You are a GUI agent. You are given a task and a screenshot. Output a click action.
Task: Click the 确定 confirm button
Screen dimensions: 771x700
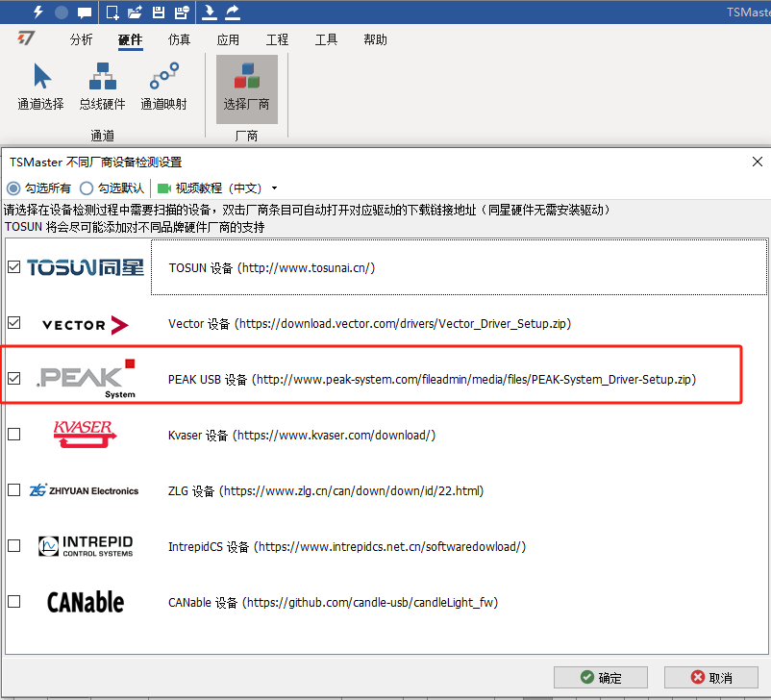click(x=601, y=677)
